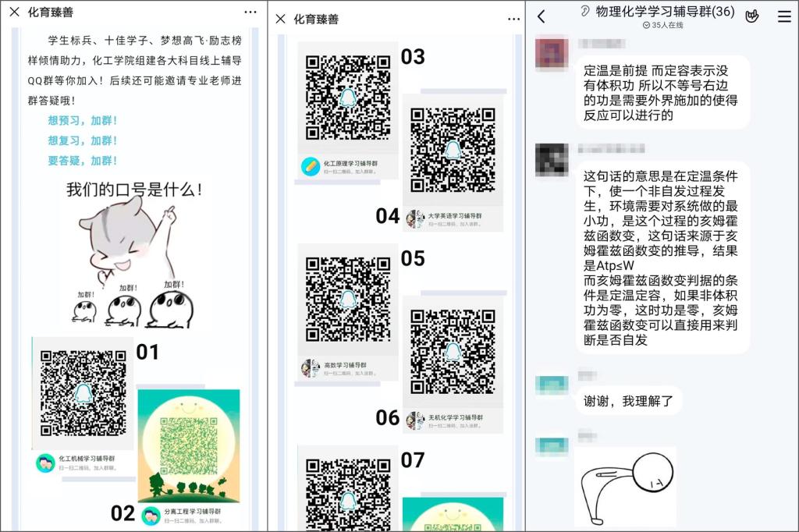Click the 化工机械学习辅导群 label
Screen dimensions: 799x532
pos(87,459)
